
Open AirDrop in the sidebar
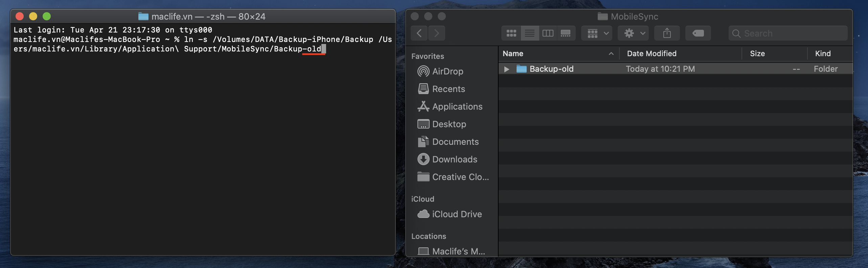(447, 71)
